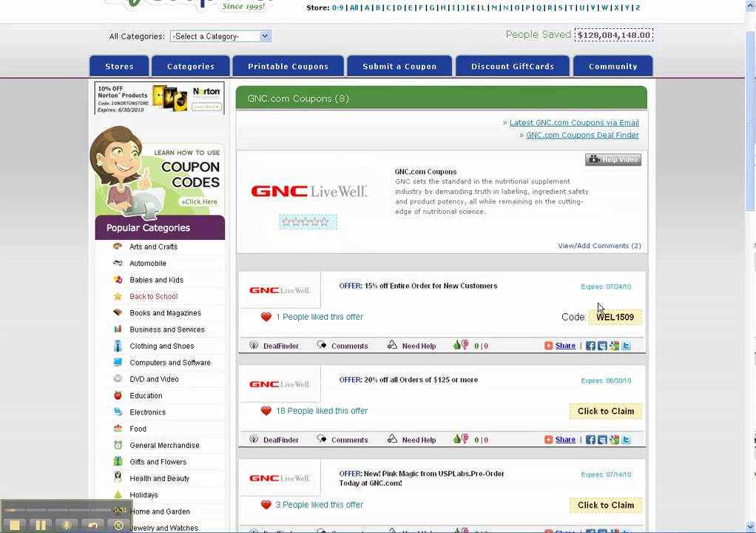Click red plus Share icon in 20% off offer
Image resolution: width=756 pixels, height=533 pixels.
coord(548,440)
